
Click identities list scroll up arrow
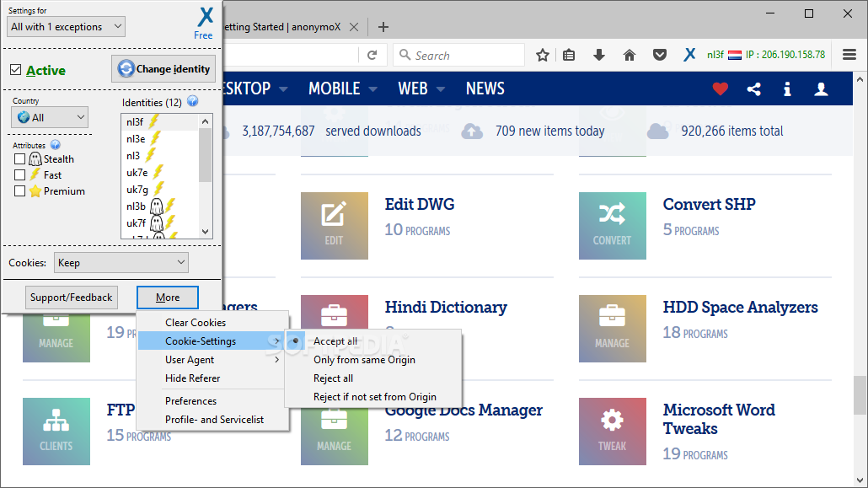coord(206,121)
